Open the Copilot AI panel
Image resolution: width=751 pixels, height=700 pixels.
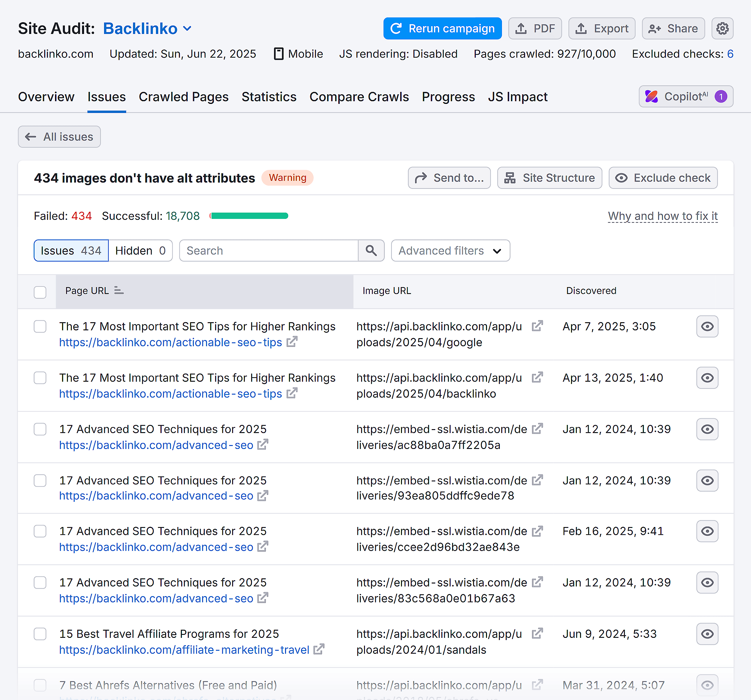pyautogui.click(x=686, y=97)
